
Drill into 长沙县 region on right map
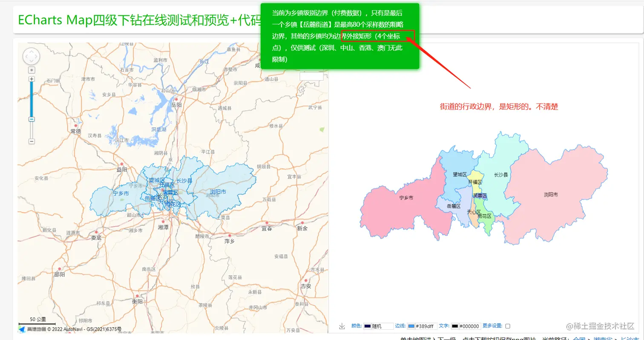(501, 175)
